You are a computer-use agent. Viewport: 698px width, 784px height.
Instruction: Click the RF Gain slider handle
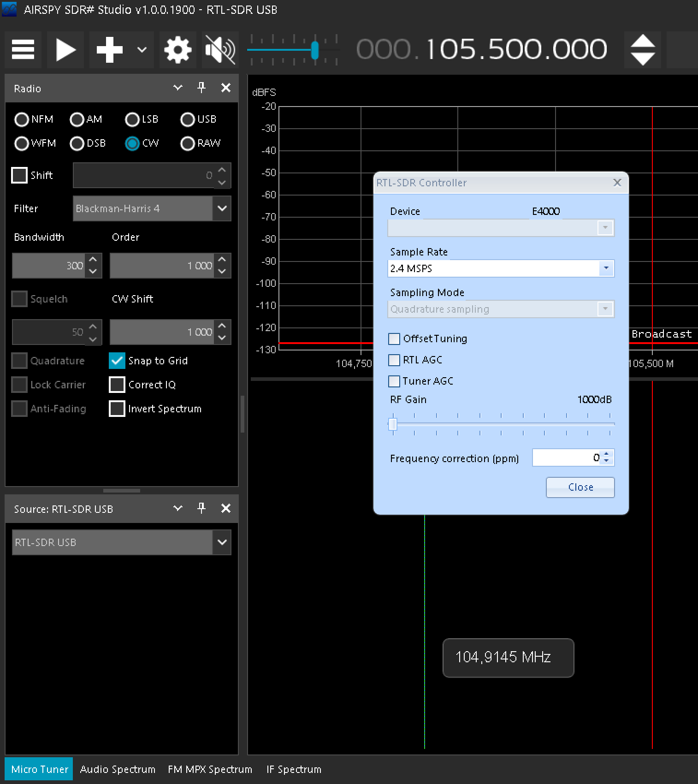393,424
